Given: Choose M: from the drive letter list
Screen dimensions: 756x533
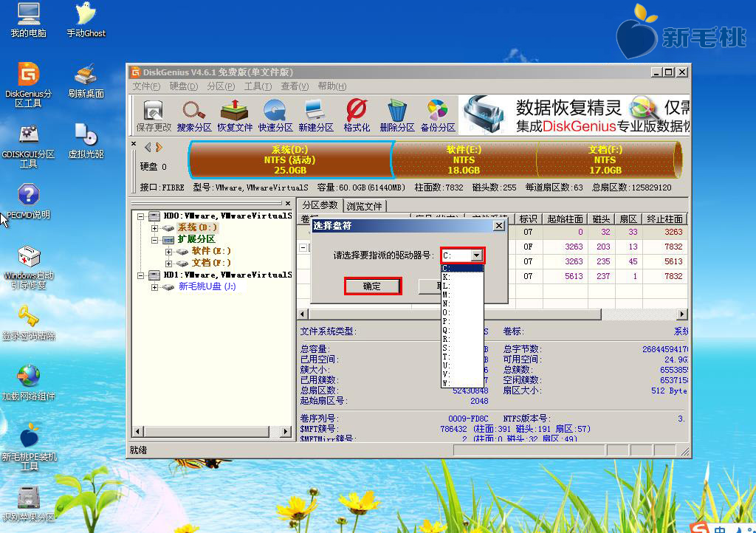Looking at the screenshot, I should click(x=462, y=295).
